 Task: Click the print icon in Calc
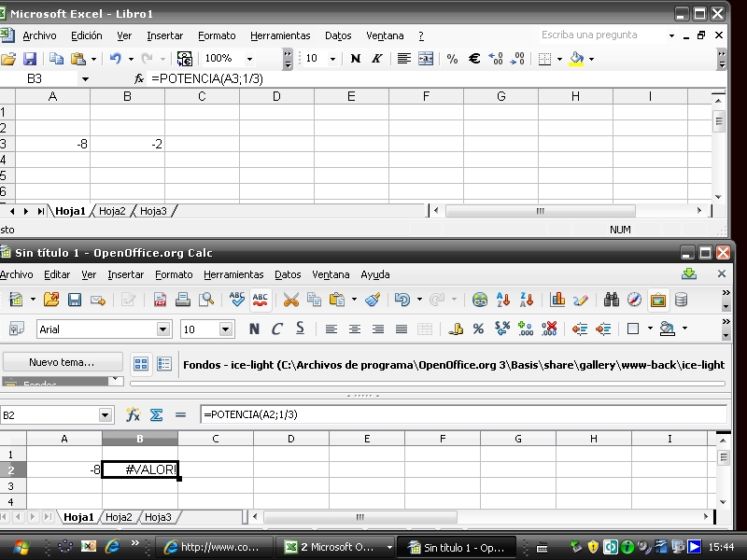tap(183, 300)
